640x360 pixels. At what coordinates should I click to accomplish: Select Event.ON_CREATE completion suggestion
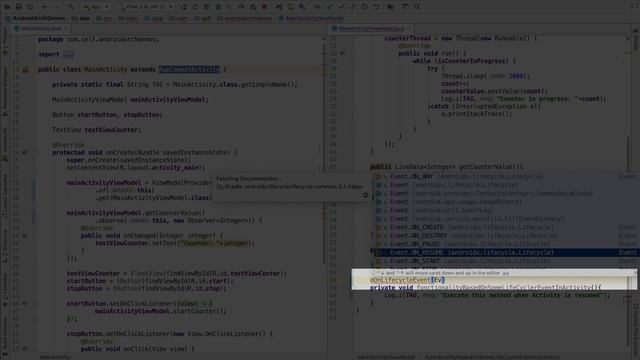click(x=505, y=227)
